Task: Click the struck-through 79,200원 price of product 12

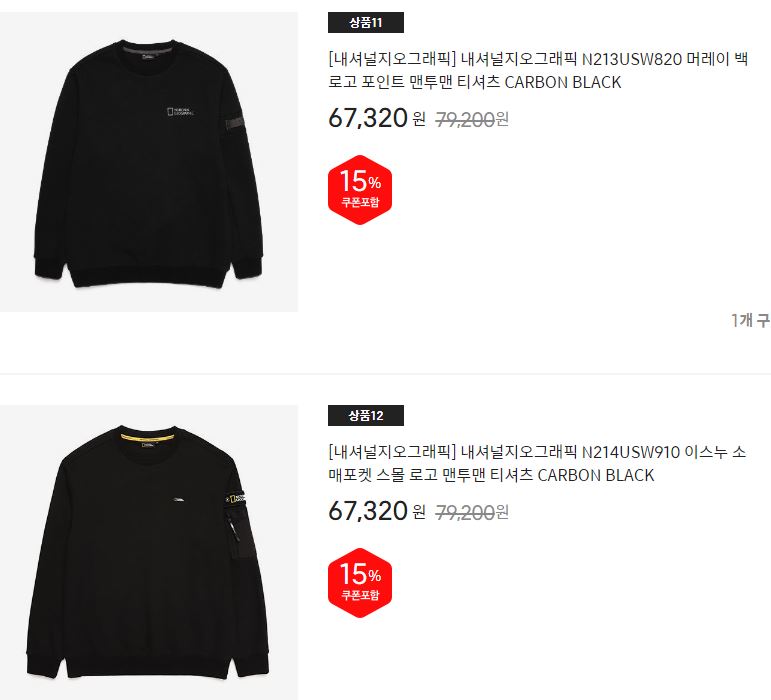Action: click(472, 512)
